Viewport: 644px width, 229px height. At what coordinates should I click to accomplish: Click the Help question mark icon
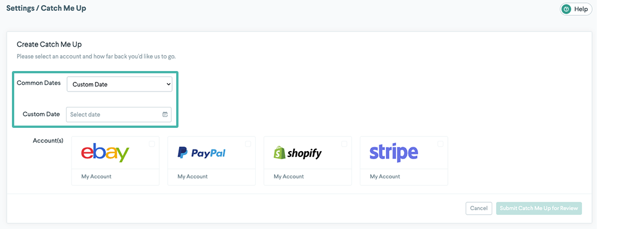point(566,9)
